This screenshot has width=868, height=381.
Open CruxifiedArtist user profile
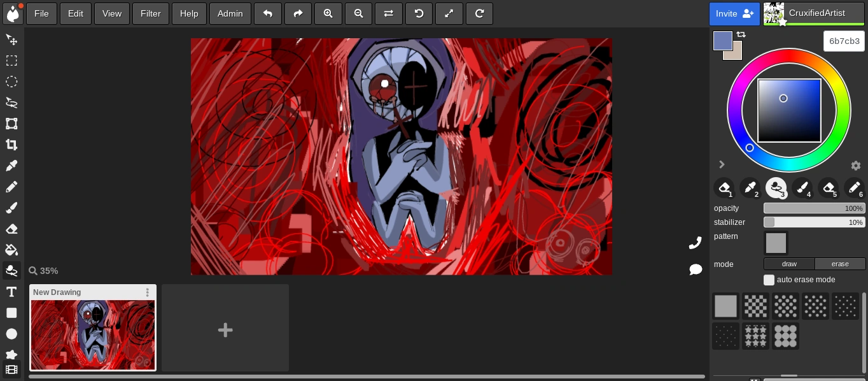pyautogui.click(x=814, y=13)
